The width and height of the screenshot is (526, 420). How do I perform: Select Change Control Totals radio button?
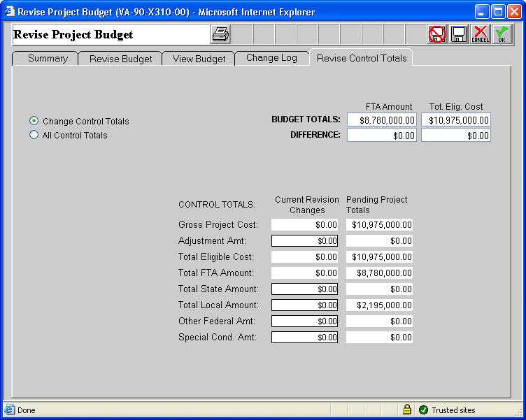click(34, 121)
